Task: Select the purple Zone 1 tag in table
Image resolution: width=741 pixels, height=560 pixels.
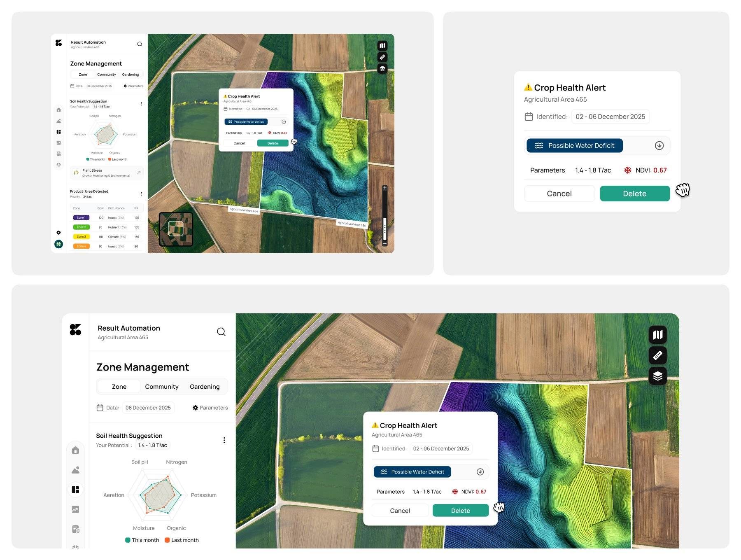Action: [x=81, y=217]
